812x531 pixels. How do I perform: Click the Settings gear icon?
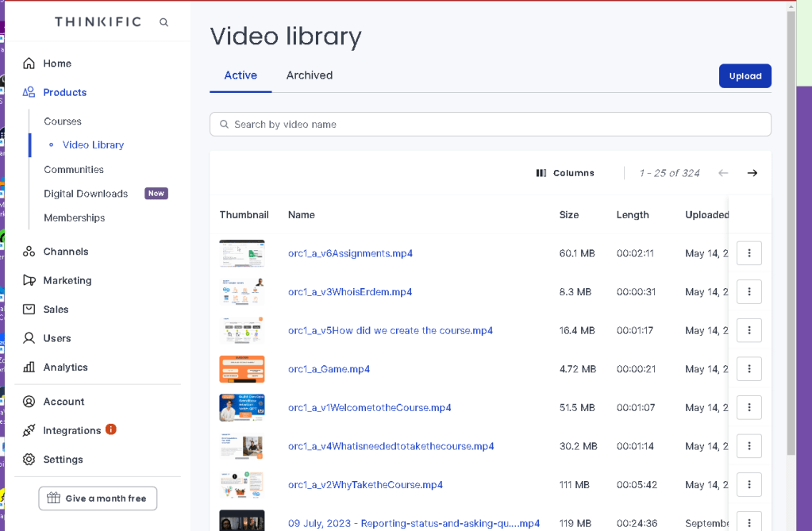29,460
